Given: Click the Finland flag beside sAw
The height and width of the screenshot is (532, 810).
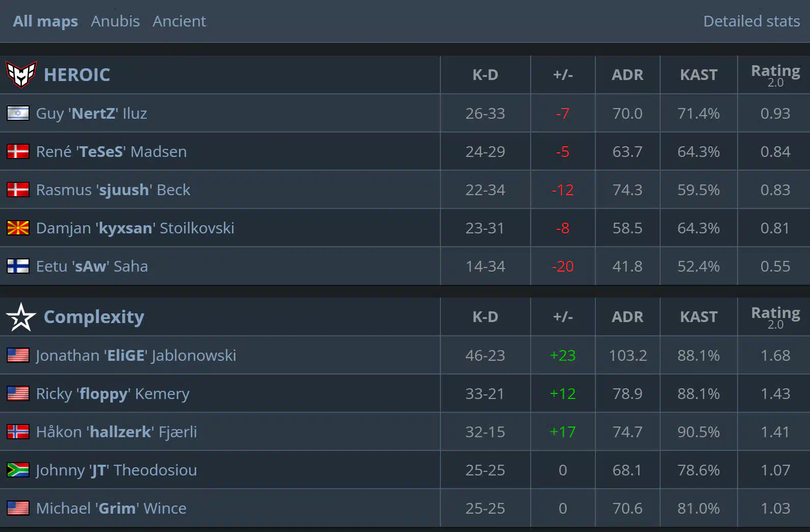Looking at the screenshot, I should [18, 266].
